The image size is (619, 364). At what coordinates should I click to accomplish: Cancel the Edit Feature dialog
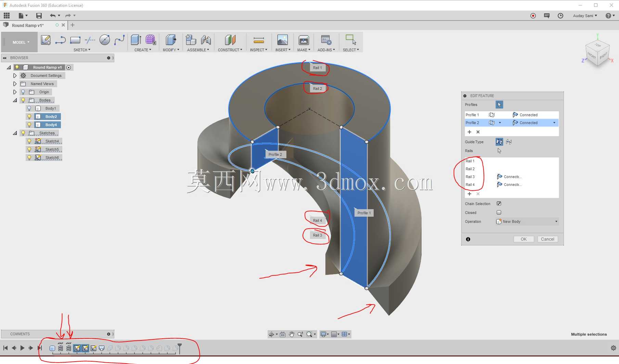click(547, 239)
